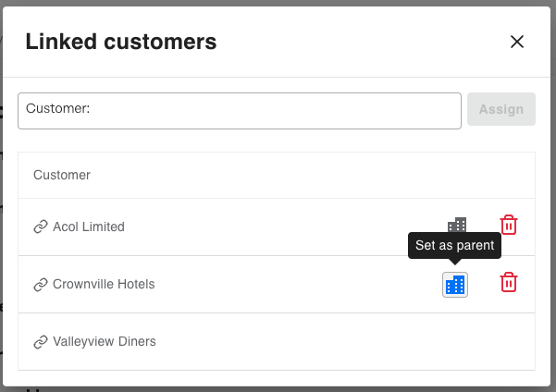This screenshot has width=556, height=392.
Task: Open the Crownville Hotels customer name
Action: tap(104, 285)
